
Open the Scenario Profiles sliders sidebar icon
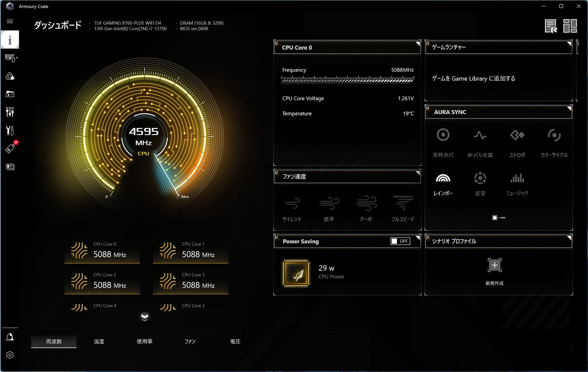10,112
